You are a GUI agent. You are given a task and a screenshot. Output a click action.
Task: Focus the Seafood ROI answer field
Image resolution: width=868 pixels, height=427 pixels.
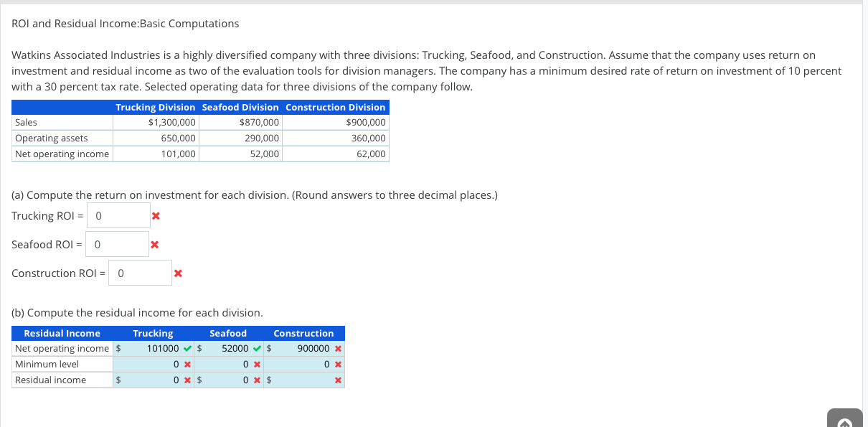click(x=118, y=244)
